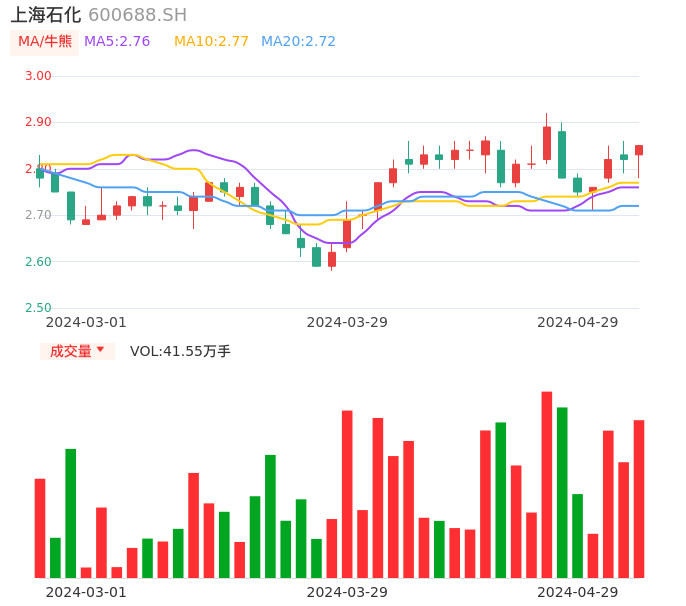Select the last red volume bar on the right
686x606 pixels.
pos(639,499)
